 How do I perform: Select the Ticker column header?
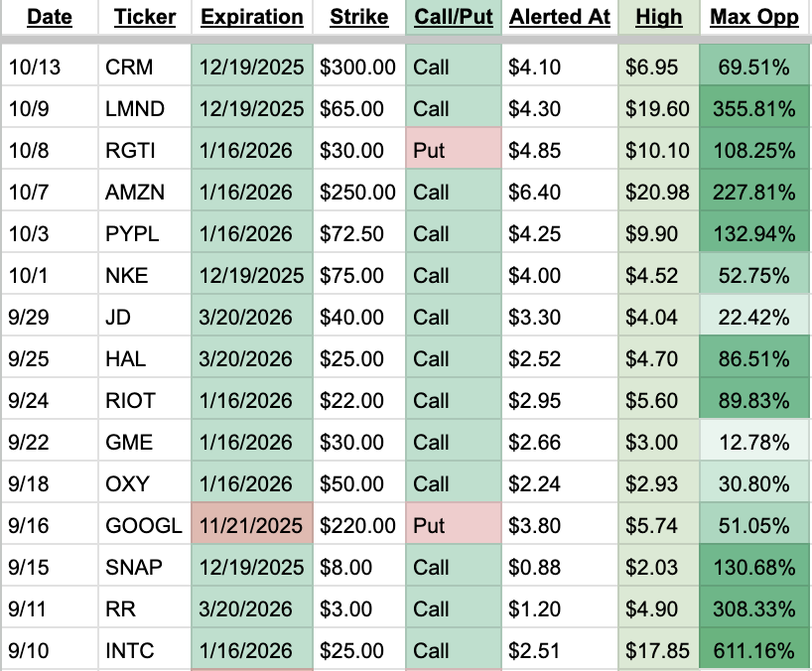click(x=145, y=17)
